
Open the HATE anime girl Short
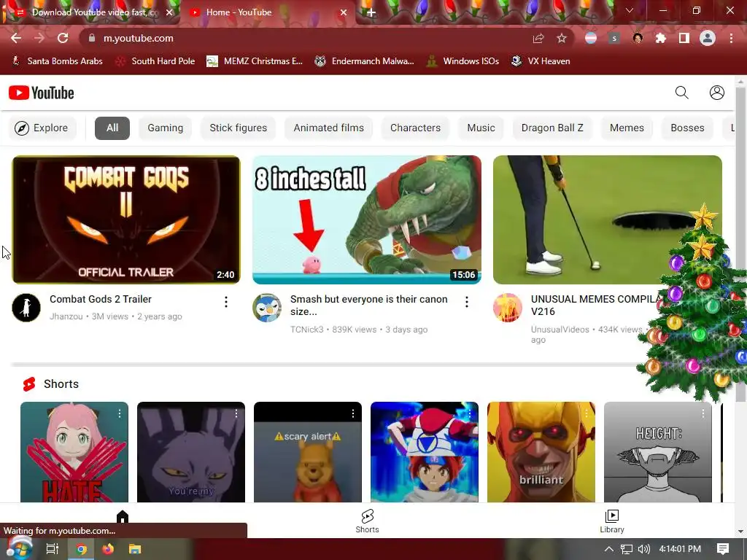click(x=74, y=452)
